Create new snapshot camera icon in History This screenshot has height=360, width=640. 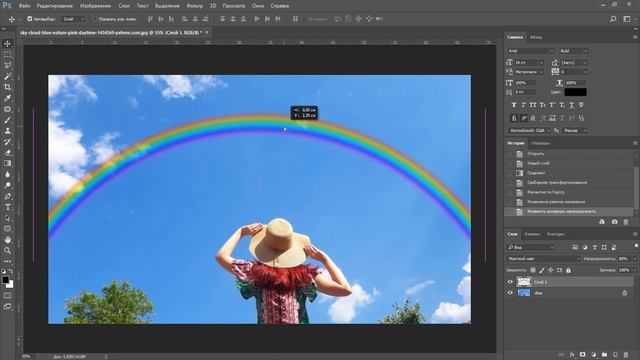pos(614,222)
